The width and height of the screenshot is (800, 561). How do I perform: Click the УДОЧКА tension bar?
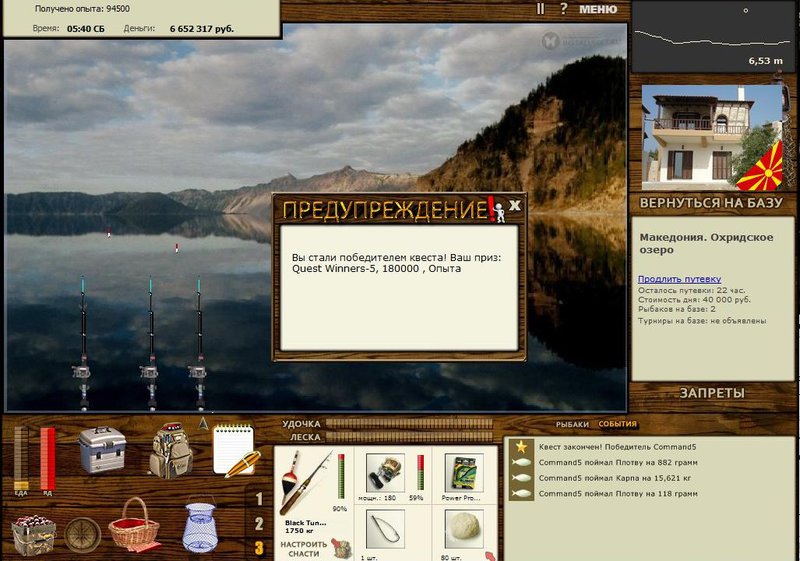point(410,424)
